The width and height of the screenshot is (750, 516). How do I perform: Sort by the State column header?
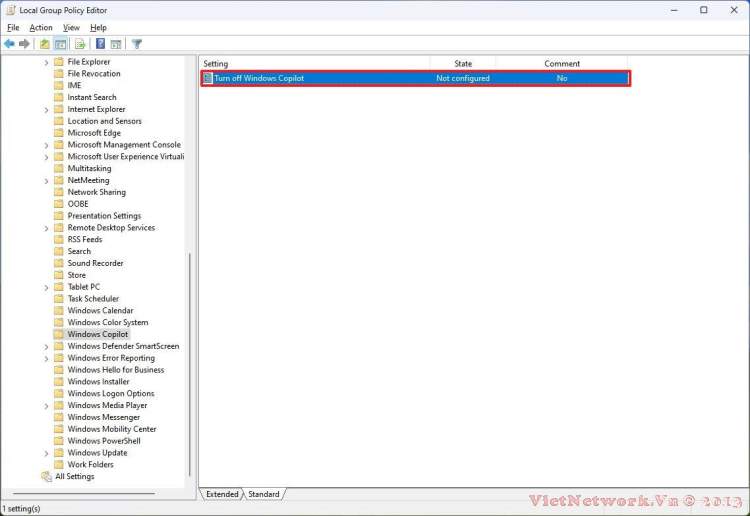tap(463, 63)
